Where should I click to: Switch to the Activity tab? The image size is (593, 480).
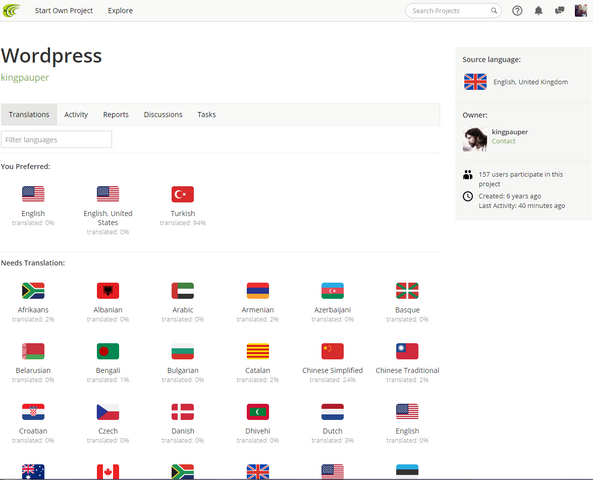[x=76, y=115]
